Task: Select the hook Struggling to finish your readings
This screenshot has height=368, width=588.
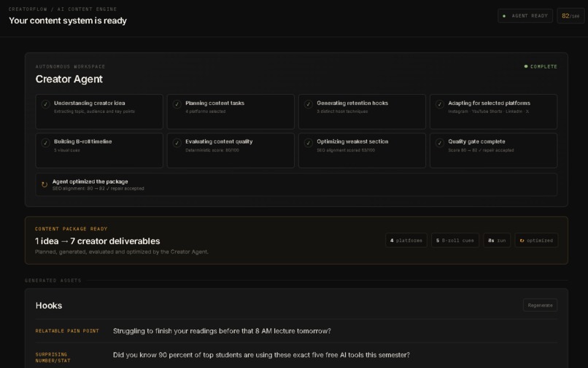Action: click(222, 331)
